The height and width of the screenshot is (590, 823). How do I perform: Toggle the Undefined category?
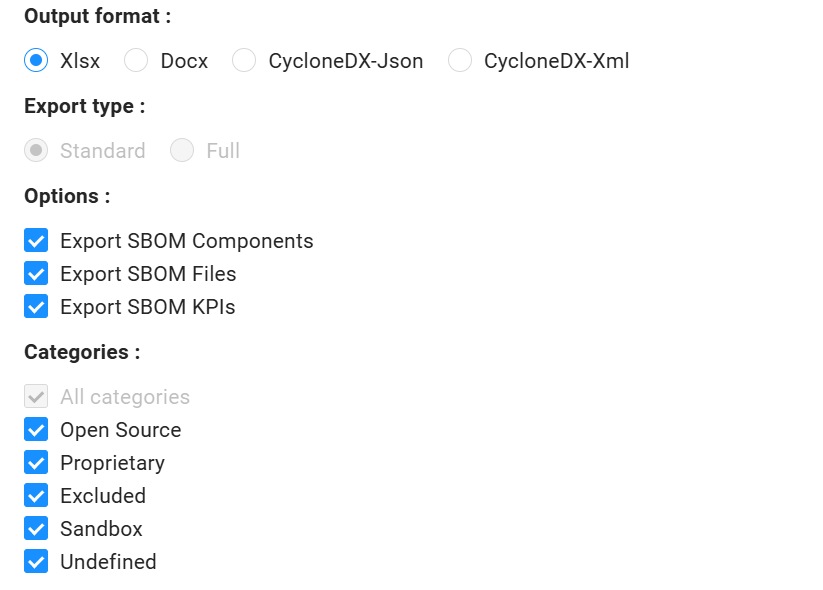(36, 561)
